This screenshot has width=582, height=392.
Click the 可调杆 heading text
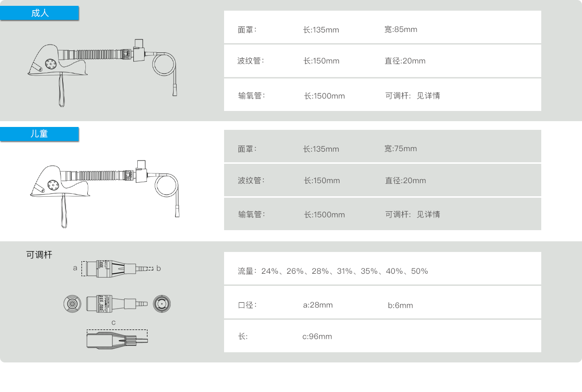point(39,255)
